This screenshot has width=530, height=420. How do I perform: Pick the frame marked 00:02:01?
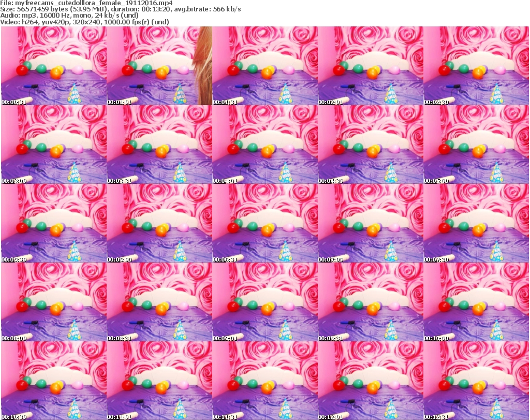(371, 66)
